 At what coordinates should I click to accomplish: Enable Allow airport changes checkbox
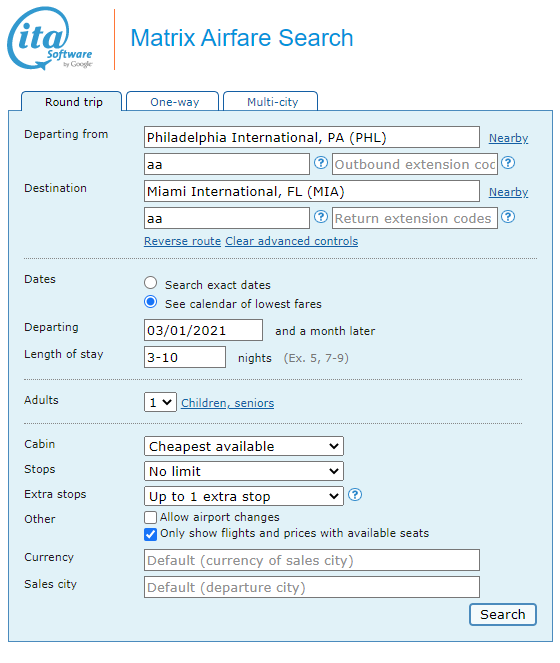[150, 518]
